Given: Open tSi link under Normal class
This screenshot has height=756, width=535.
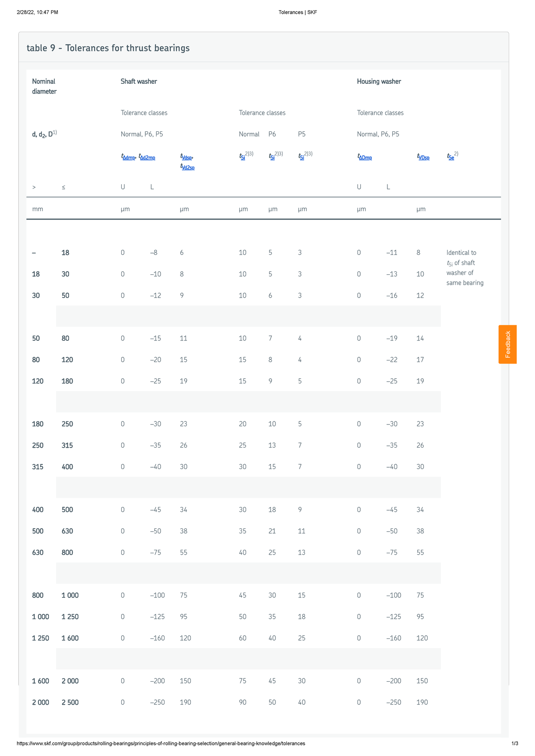Looking at the screenshot, I should [x=243, y=157].
